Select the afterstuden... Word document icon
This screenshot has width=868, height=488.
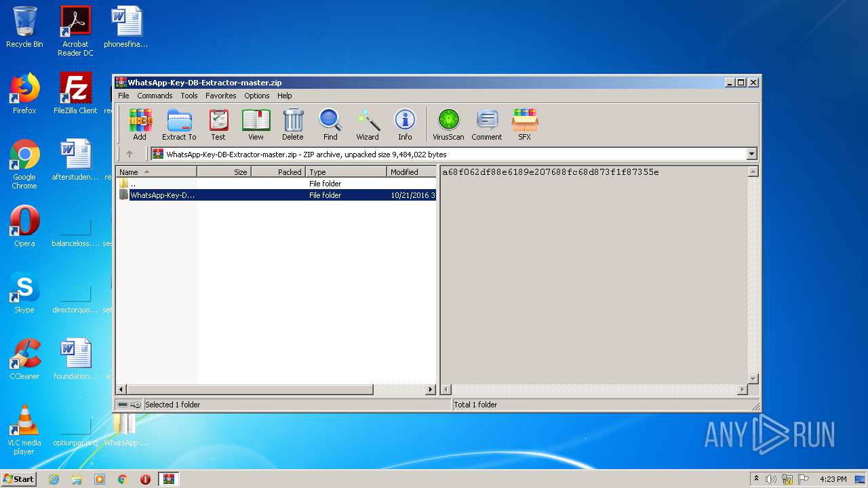(75, 160)
